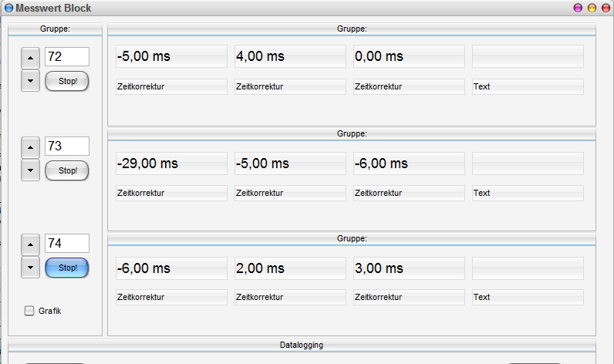The height and width of the screenshot is (364, 614).
Task: Click the -29,00 ms measurement value
Action: (171, 163)
